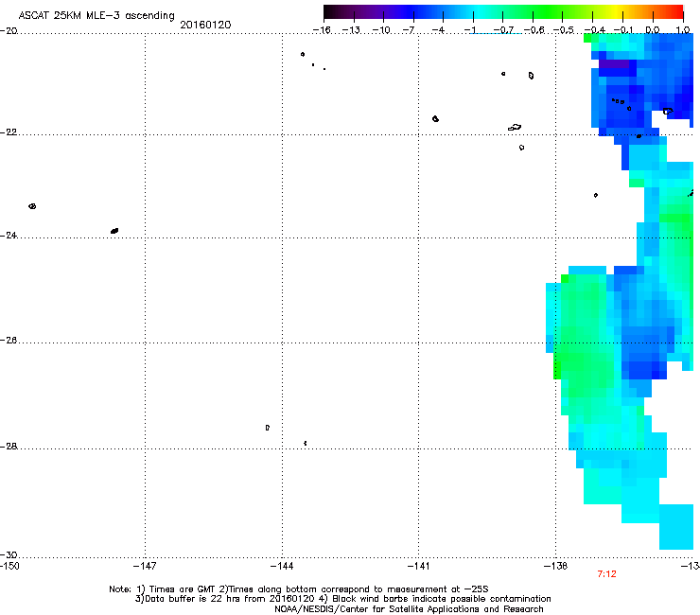700x615 pixels.
Task: Click the longitude axis label "-144"
Action: 282,567
